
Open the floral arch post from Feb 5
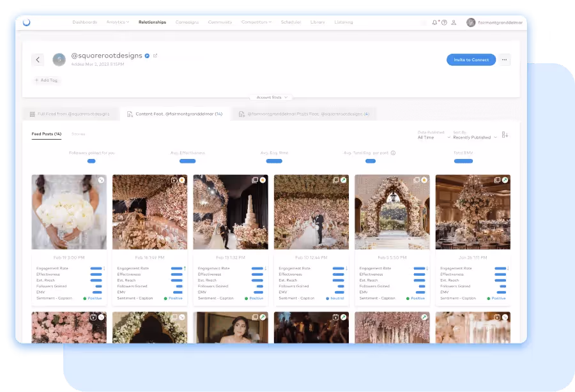(x=392, y=212)
